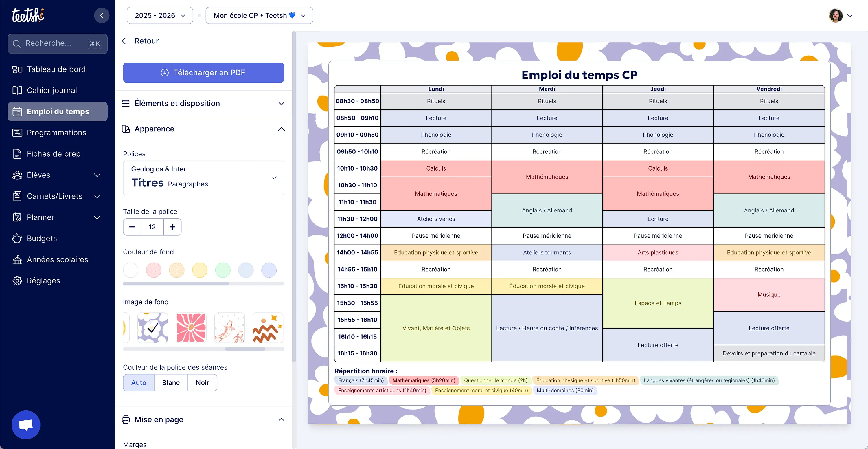Viewport: 868px width, 449px height.
Task: Click the Planner calendar icon
Action: (17, 217)
